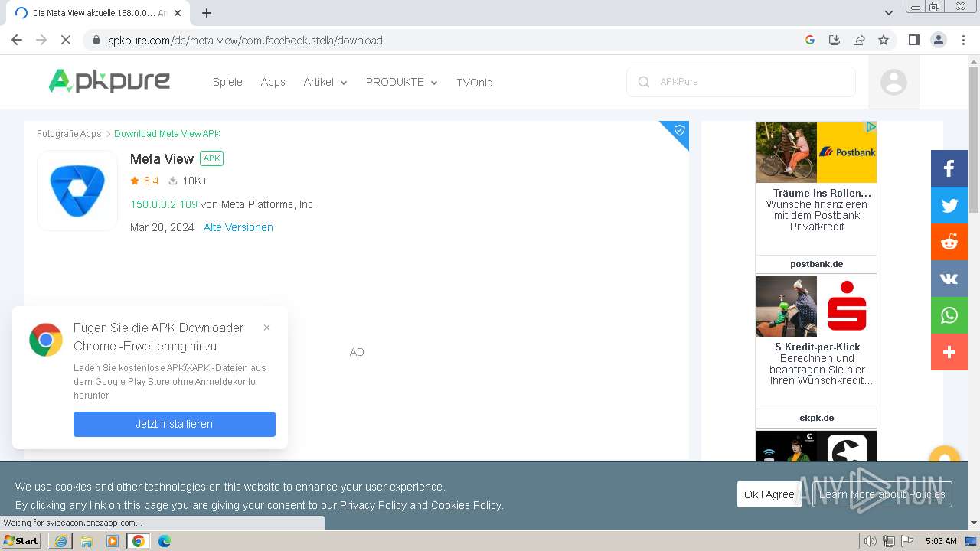980x551 pixels.
Task: Share on VK from the sidebar
Action: pos(949,279)
